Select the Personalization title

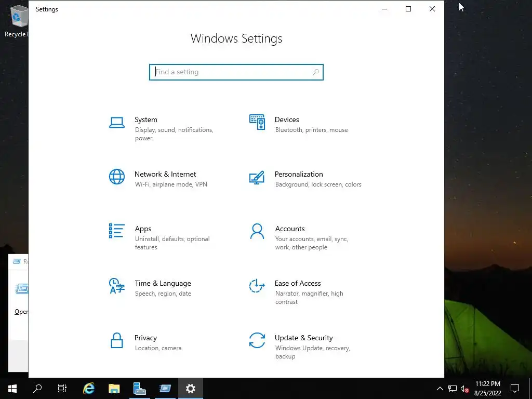coord(299,174)
